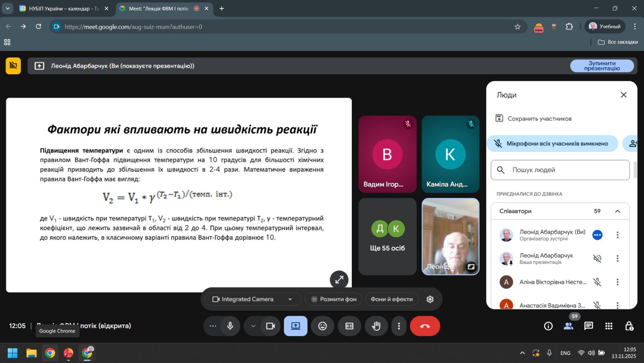Open the Meet activities icon

click(x=609, y=326)
